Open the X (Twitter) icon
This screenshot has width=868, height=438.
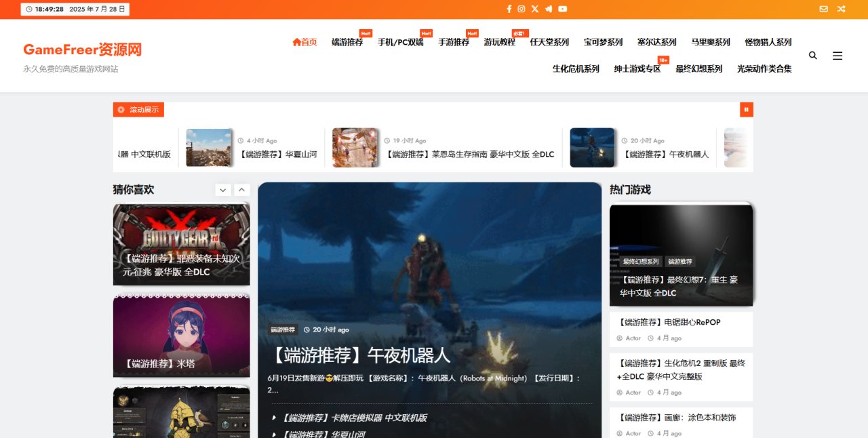coord(535,9)
